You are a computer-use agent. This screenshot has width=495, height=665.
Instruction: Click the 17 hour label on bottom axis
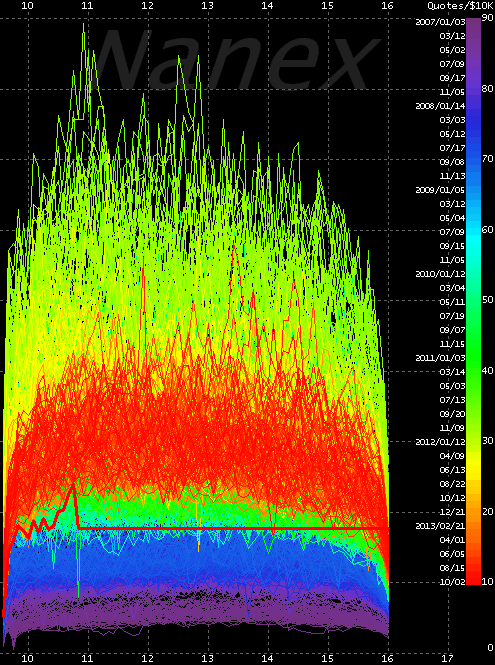tap(448, 658)
